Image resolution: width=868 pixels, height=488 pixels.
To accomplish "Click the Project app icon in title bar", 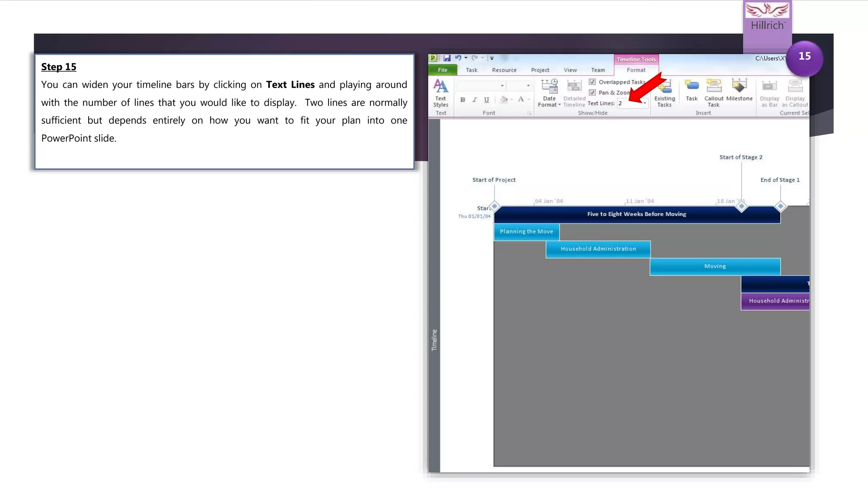I will (x=433, y=58).
